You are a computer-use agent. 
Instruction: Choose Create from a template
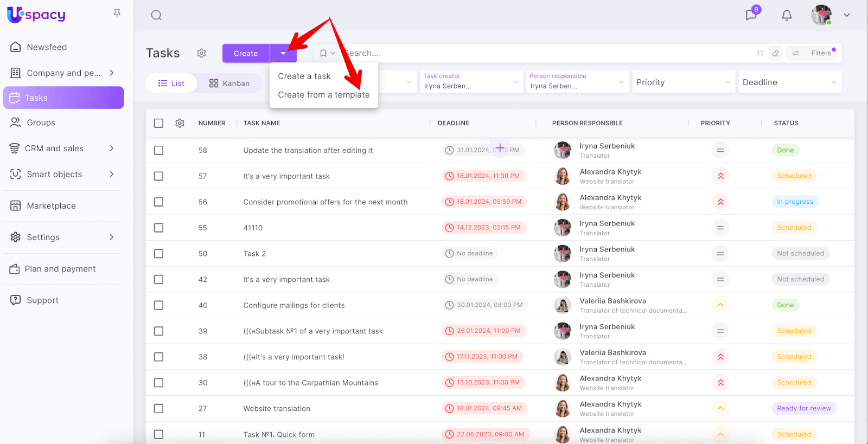coord(323,95)
